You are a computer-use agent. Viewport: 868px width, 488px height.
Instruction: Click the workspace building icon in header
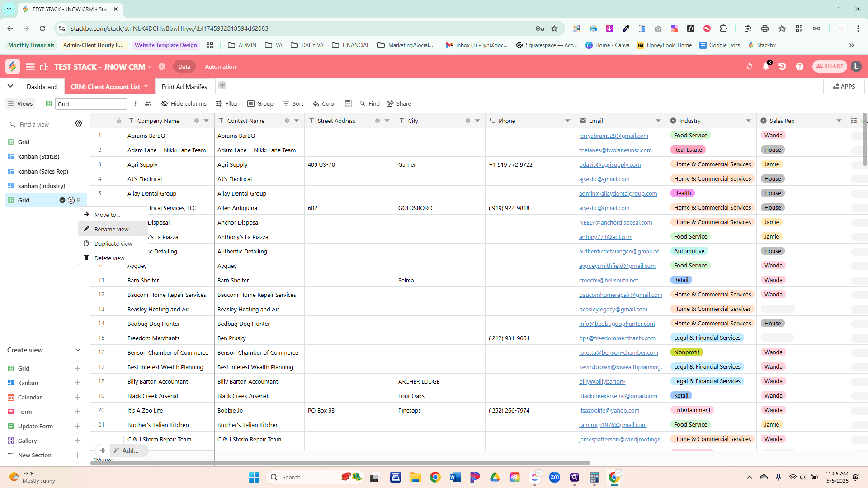(x=44, y=67)
